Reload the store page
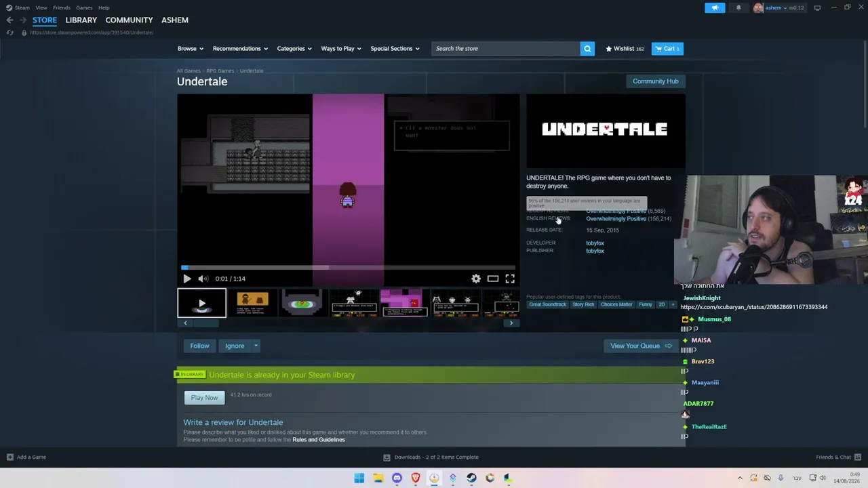The width and height of the screenshot is (868, 488). click(9, 33)
